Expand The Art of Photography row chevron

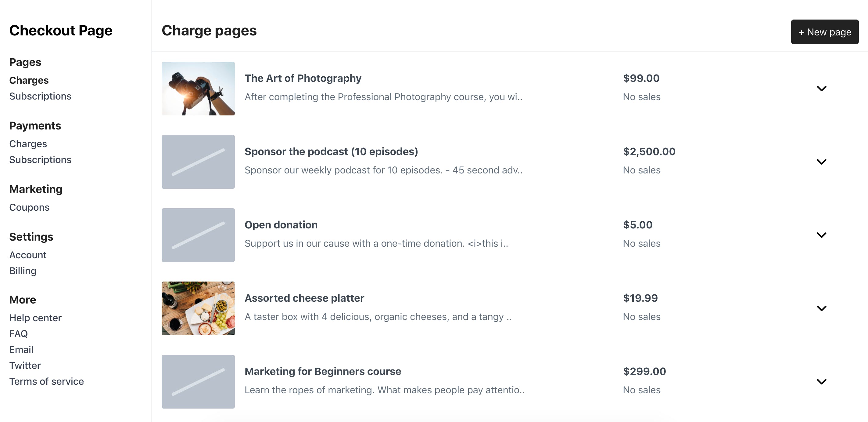821,88
